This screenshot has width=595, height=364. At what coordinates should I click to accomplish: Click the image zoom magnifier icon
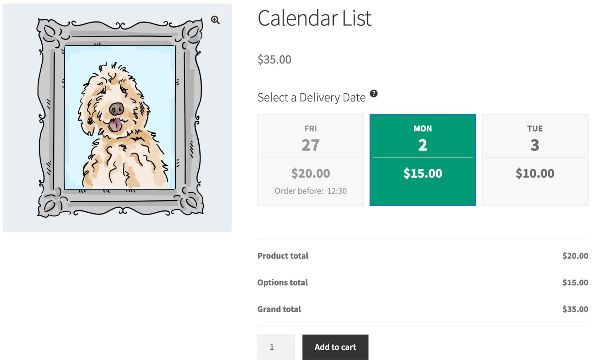[x=215, y=19]
